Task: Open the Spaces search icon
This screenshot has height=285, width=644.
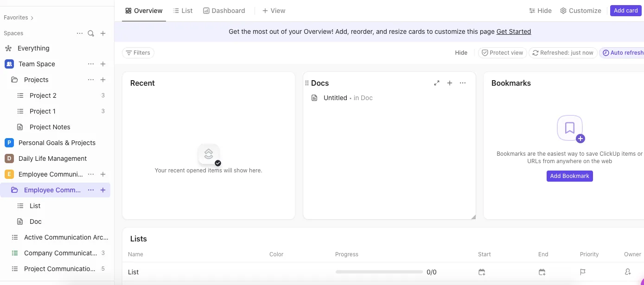Action: tap(91, 33)
